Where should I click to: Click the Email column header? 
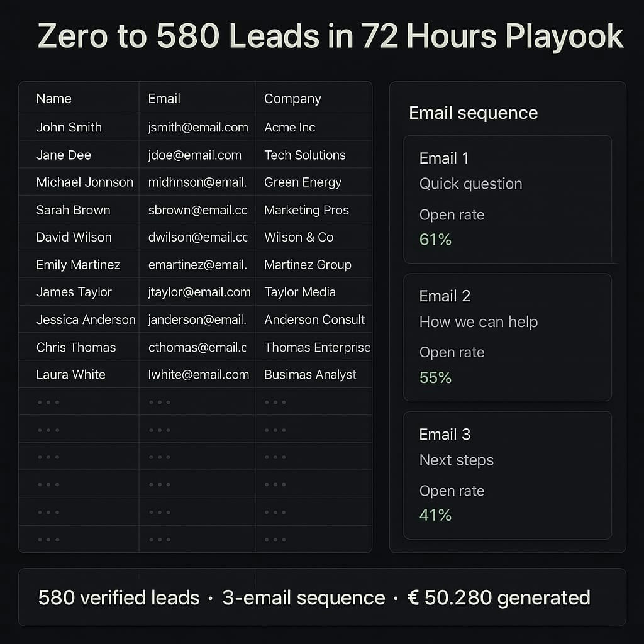164,99
